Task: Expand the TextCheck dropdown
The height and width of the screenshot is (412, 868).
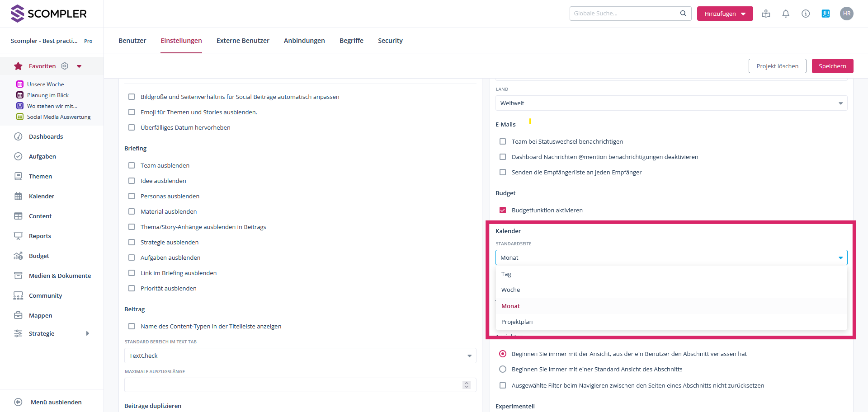Action: 300,356
